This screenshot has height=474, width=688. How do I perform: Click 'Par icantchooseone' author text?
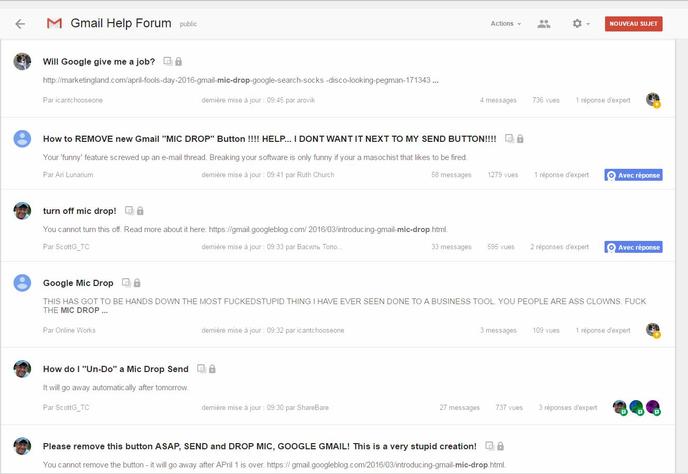click(72, 100)
